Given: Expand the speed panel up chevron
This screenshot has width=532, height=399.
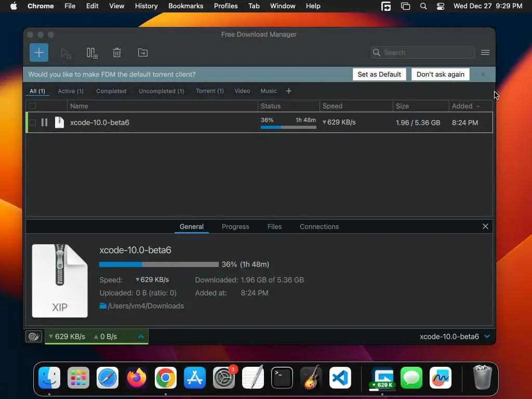Looking at the screenshot, I should coord(141,337).
